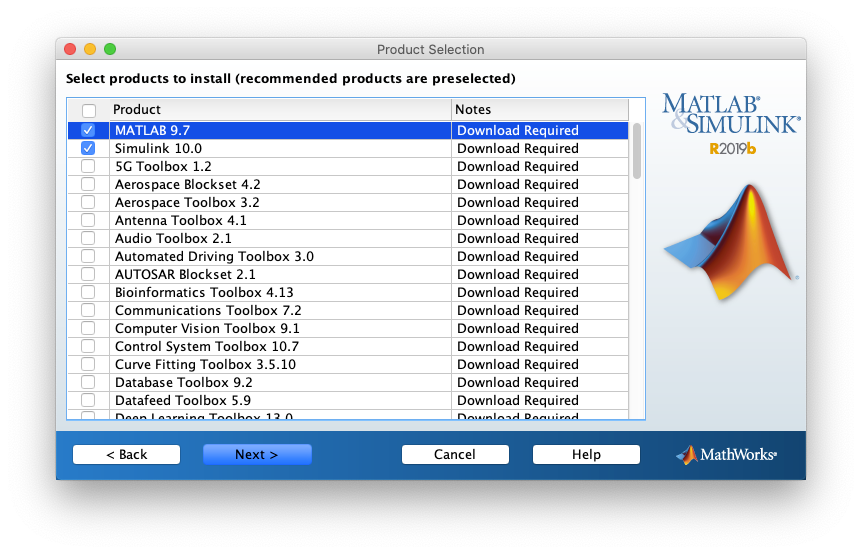Image resolution: width=862 pixels, height=554 pixels.
Task: Zoom the window with the green button
Action: click(110, 49)
